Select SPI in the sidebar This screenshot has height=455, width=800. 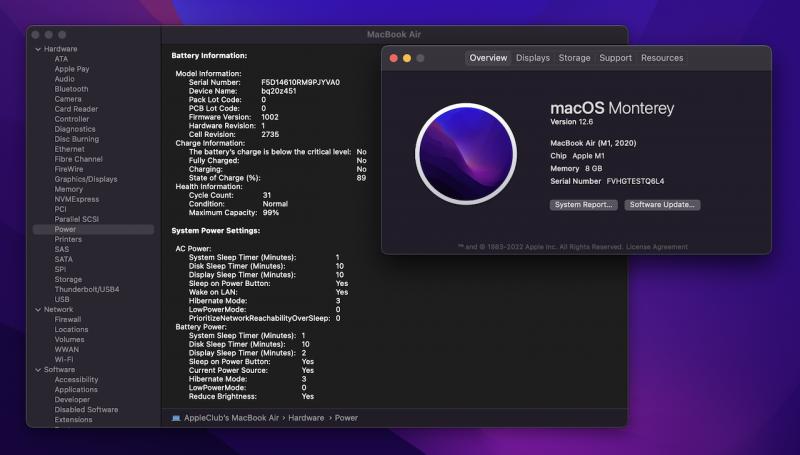point(60,269)
